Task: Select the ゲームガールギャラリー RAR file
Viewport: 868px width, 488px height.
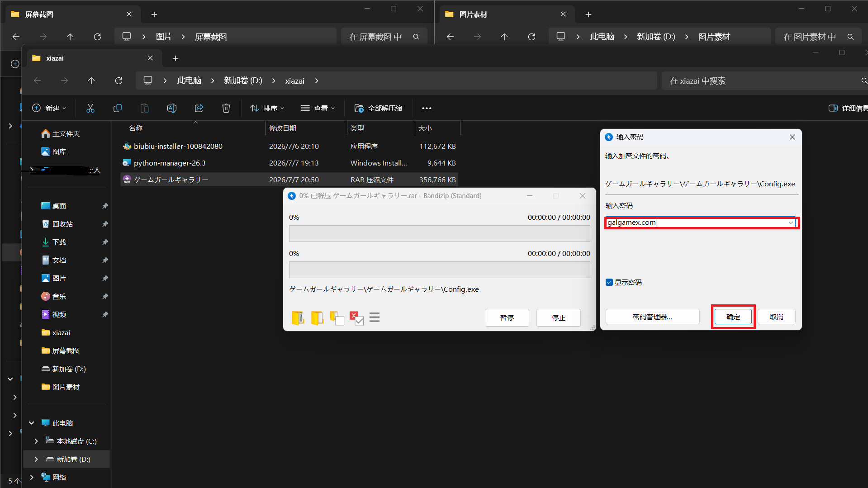Action: [289, 180]
